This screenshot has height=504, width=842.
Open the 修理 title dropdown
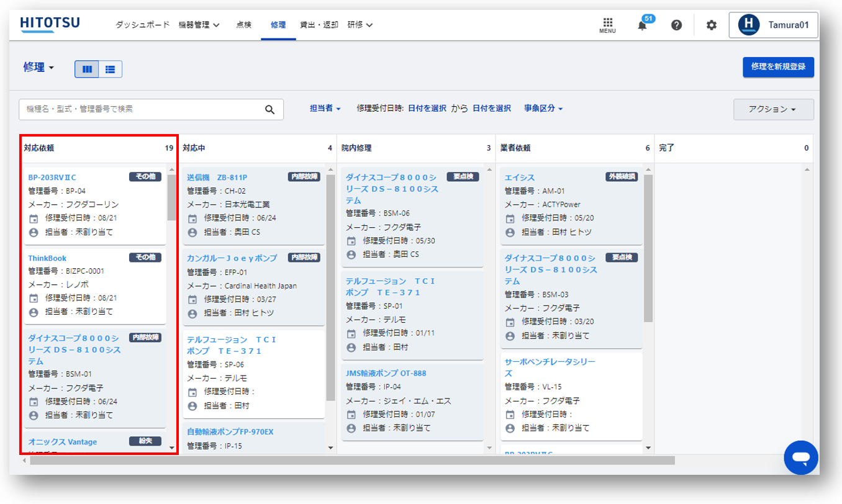click(x=39, y=68)
